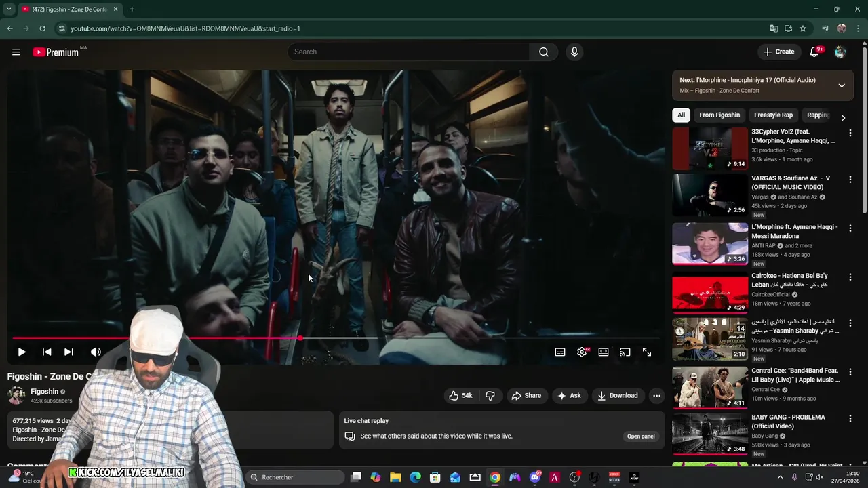Viewport: 868px width, 488px height.
Task: Open a new browser tab
Action: [x=132, y=9]
